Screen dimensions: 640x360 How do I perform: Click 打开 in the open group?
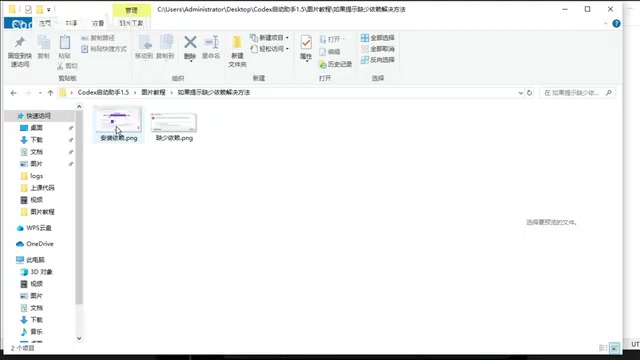(332, 39)
